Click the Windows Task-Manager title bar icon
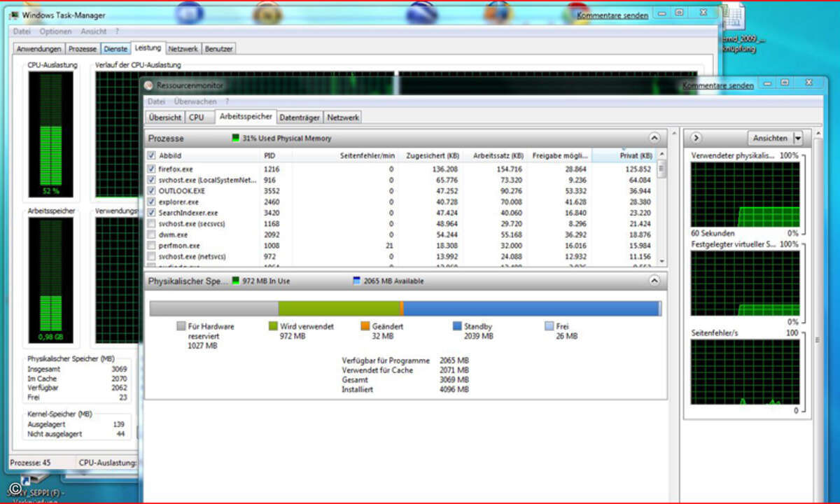 pos(14,15)
